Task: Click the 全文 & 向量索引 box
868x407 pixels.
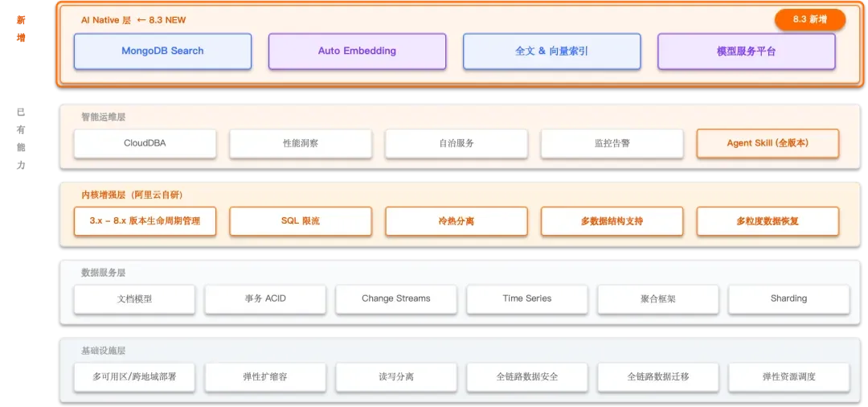Action: click(552, 51)
